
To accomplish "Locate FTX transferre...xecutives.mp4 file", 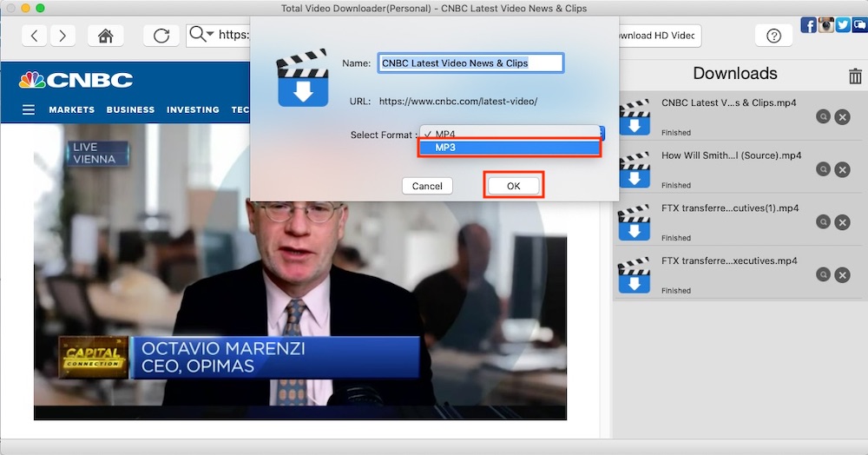I will 823,274.
